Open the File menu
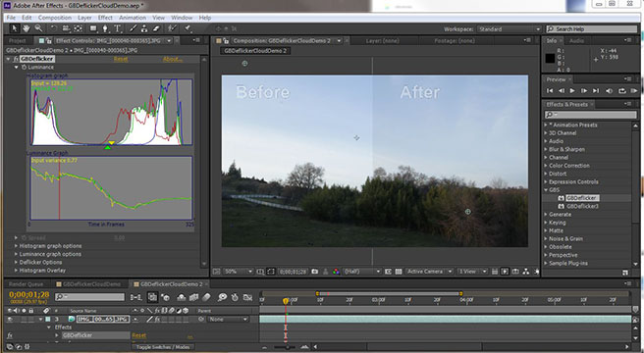 [x=11, y=18]
